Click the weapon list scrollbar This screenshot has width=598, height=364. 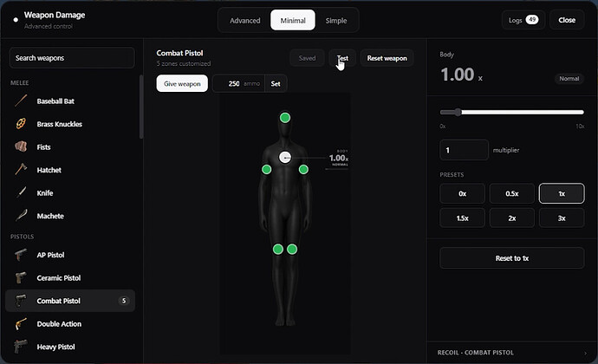pyautogui.click(x=141, y=107)
